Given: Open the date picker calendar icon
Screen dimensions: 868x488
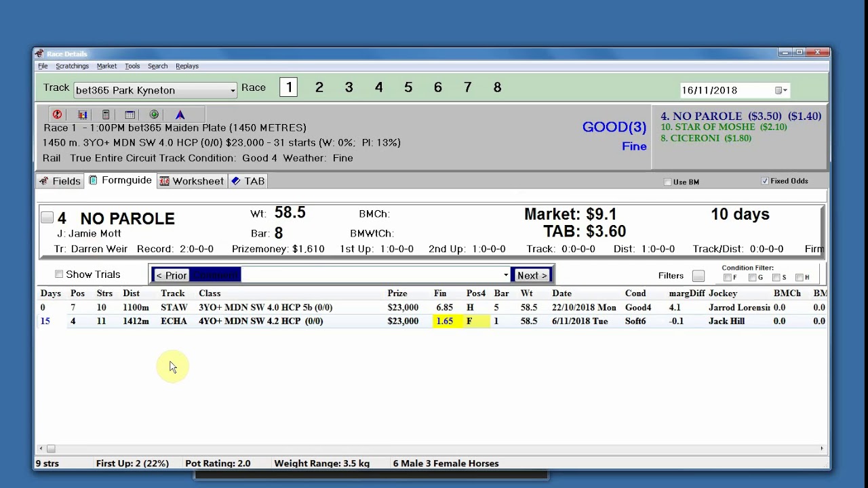Looking at the screenshot, I should [x=781, y=90].
